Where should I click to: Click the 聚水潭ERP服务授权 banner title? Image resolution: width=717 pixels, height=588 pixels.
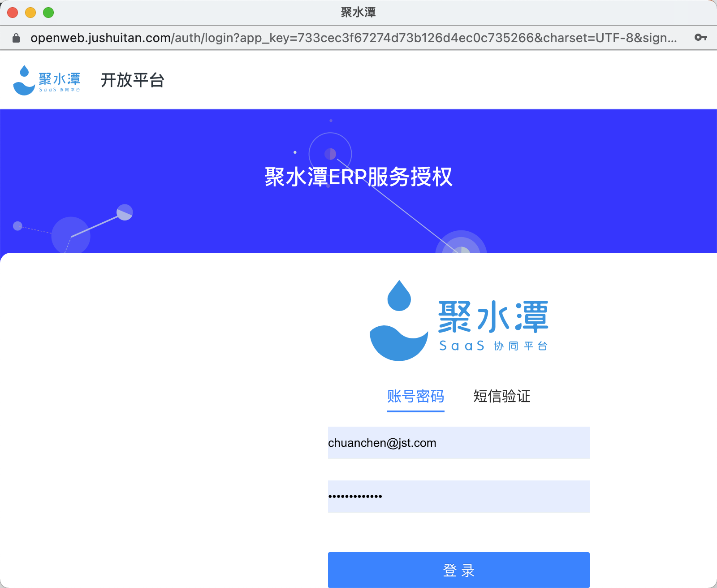[x=358, y=177]
